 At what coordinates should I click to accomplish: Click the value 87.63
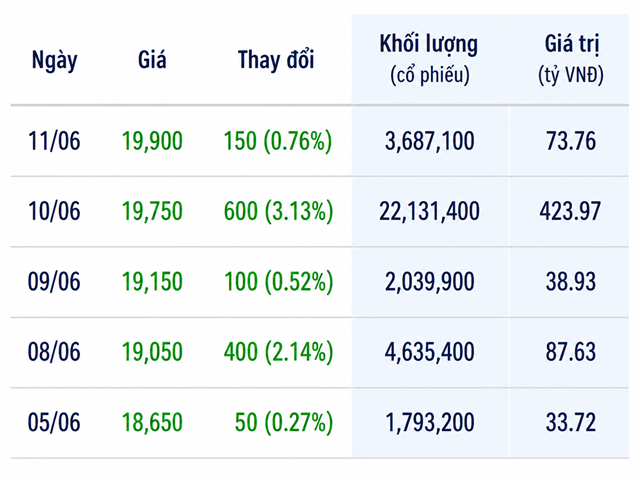(571, 352)
